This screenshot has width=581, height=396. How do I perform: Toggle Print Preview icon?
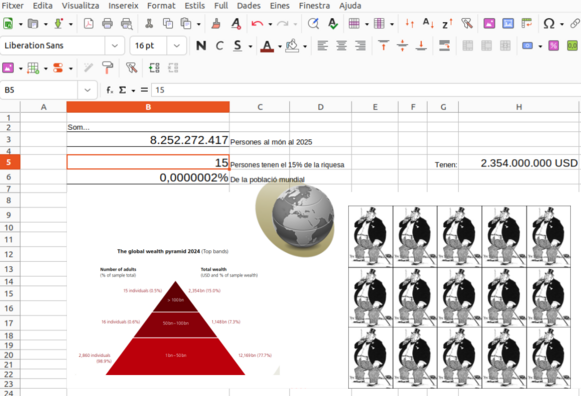pyautogui.click(x=127, y=24)
